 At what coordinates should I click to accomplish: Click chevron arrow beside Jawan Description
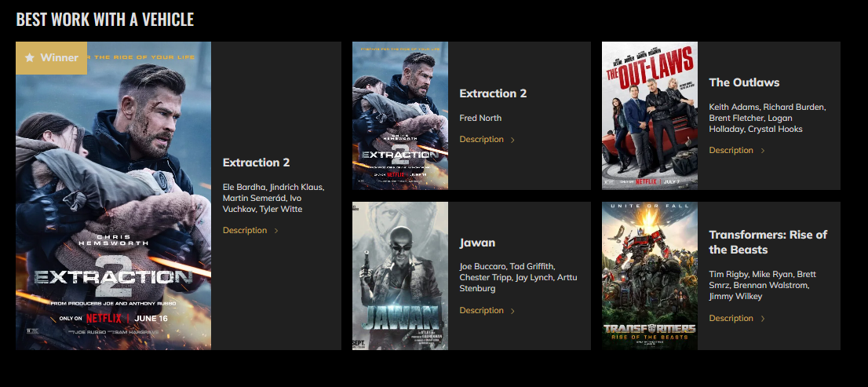pyautogui.click(x=512, y=311)
